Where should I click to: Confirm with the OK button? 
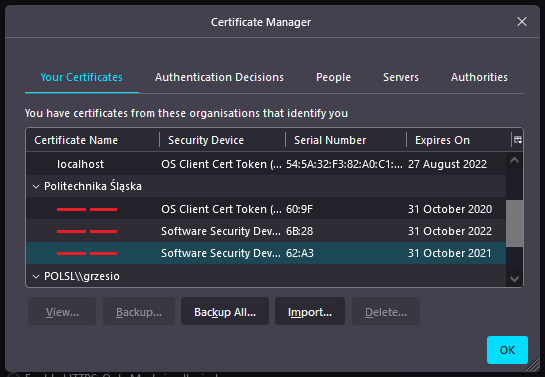(x=507, y=350)
